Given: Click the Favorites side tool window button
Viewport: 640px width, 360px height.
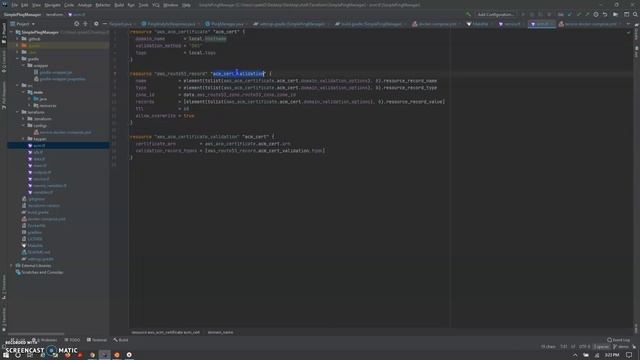Looking at the screenshot, I should click(4, 319).
